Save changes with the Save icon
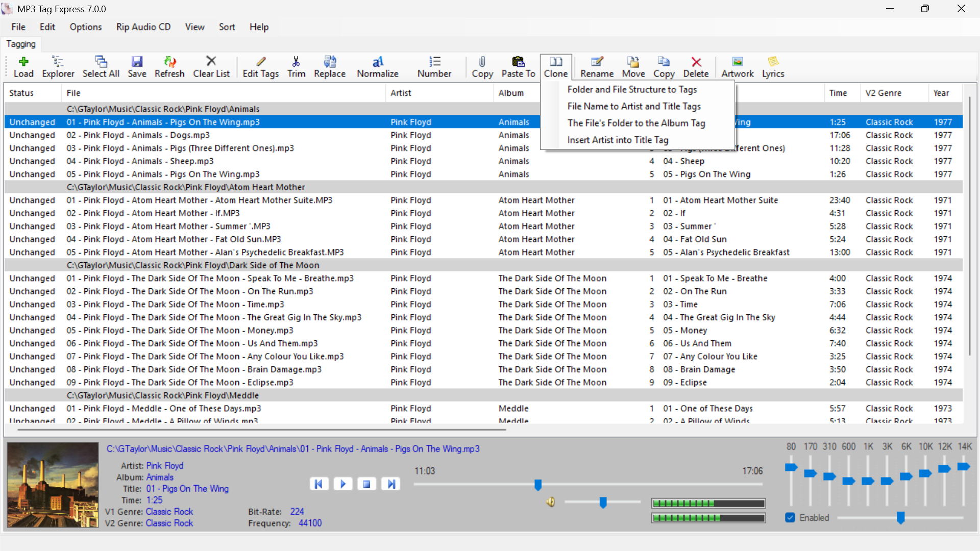 click(x=137, y=67)
